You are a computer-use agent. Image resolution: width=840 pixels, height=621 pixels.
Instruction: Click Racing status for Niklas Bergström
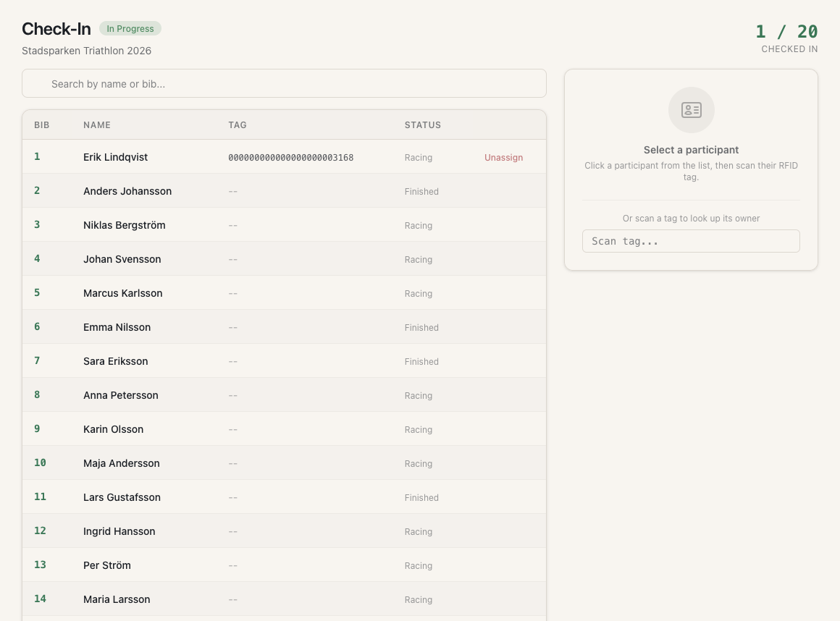click(x=419, y=225)
